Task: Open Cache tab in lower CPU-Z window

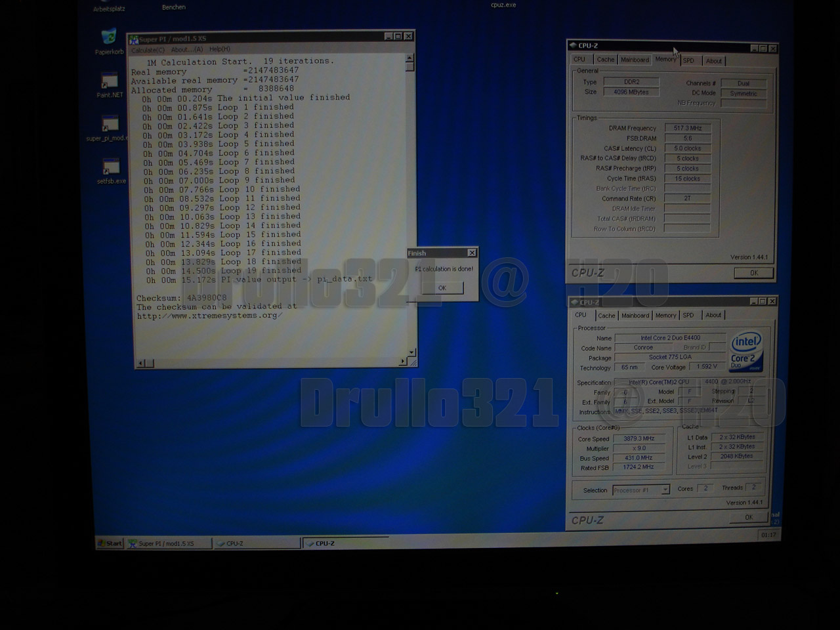Action: click(x=607, y=316)
